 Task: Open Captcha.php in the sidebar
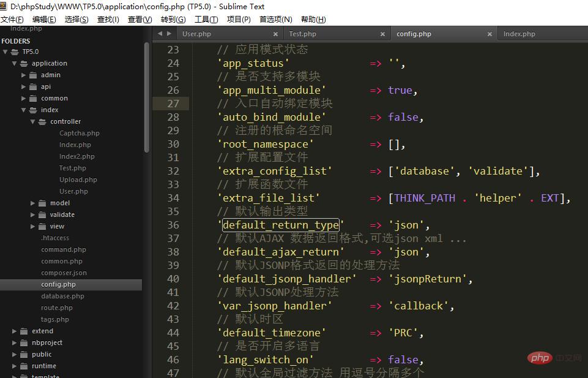coord(80,134)
